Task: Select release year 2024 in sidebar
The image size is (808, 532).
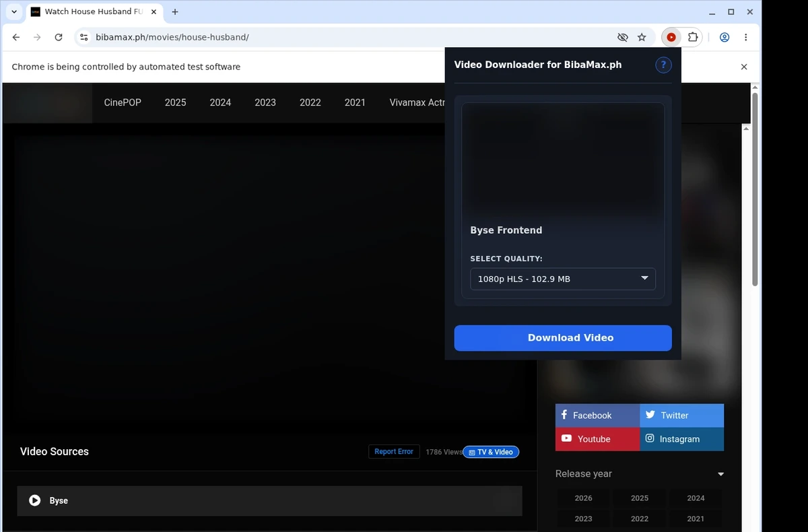Action: click(x=696, y=498)
